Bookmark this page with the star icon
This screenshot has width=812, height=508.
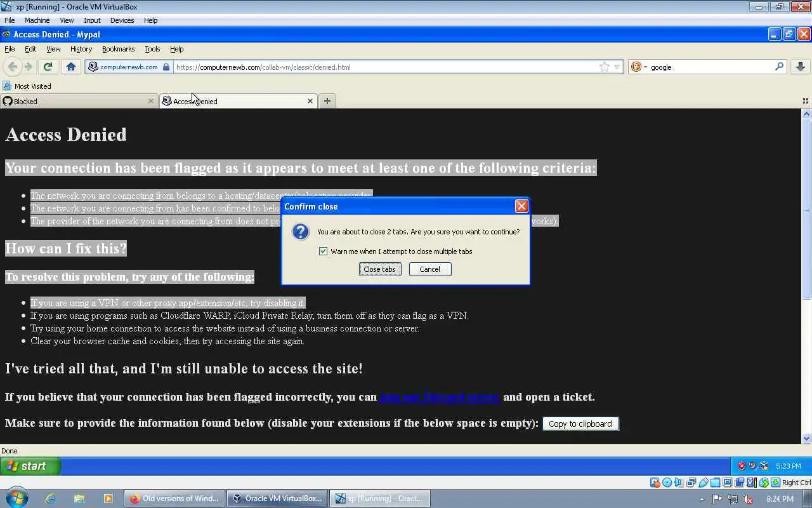click(x=605, y=67)
